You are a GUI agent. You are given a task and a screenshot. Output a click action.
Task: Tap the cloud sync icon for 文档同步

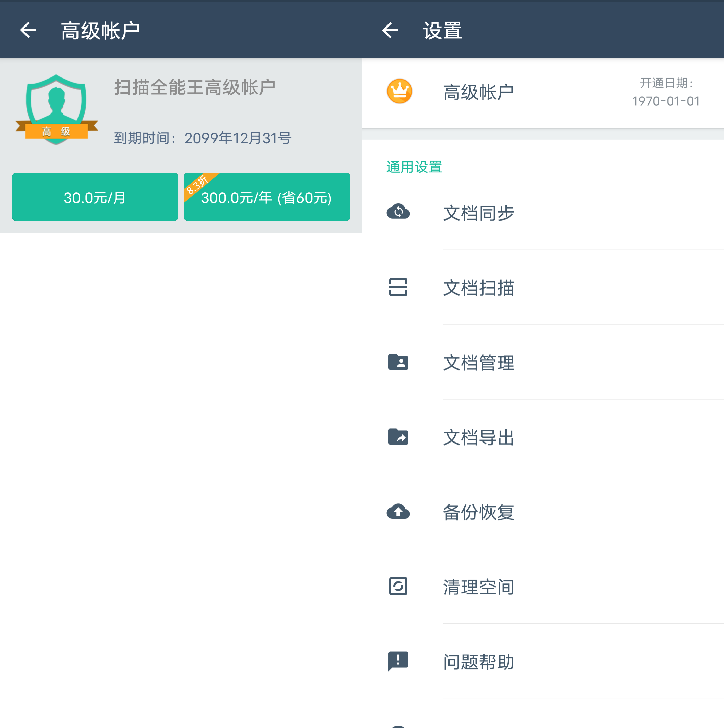click(398, 212)
